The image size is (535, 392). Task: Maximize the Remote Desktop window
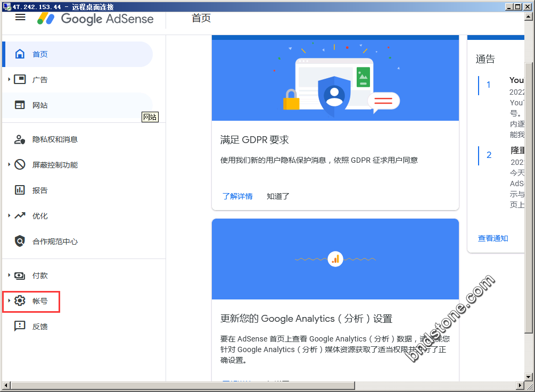518,7
